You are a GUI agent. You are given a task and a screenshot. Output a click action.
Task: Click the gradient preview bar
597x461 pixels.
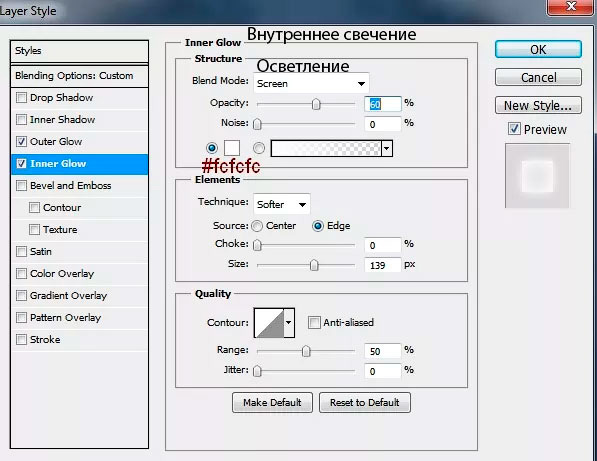coord(326,148)
